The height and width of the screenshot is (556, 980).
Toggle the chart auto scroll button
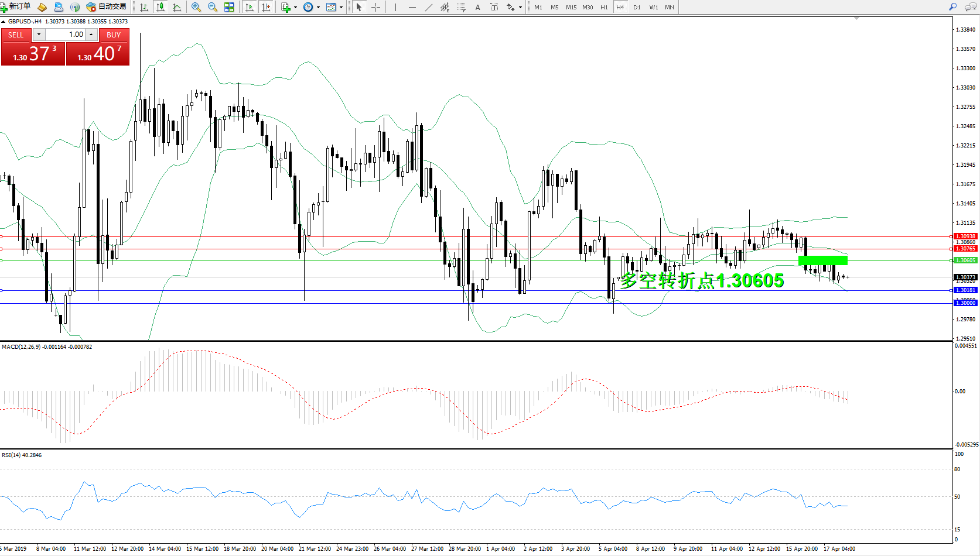[250, 7]
